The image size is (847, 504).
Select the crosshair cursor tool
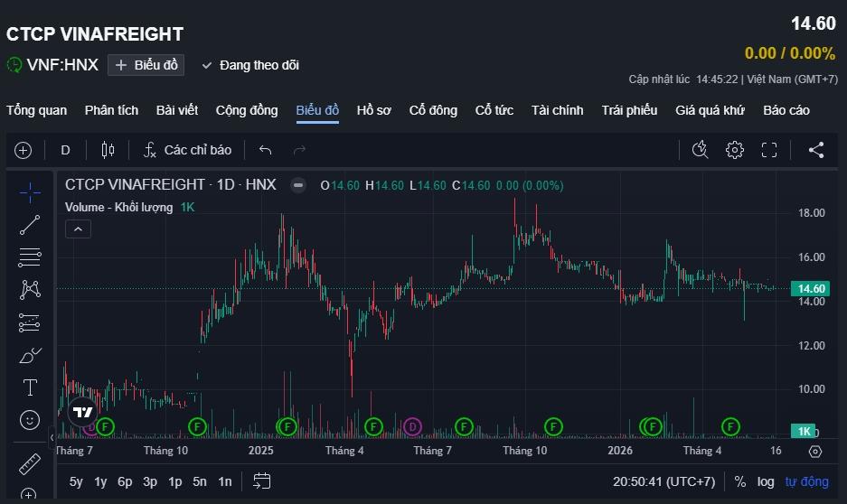click(30, 192)
